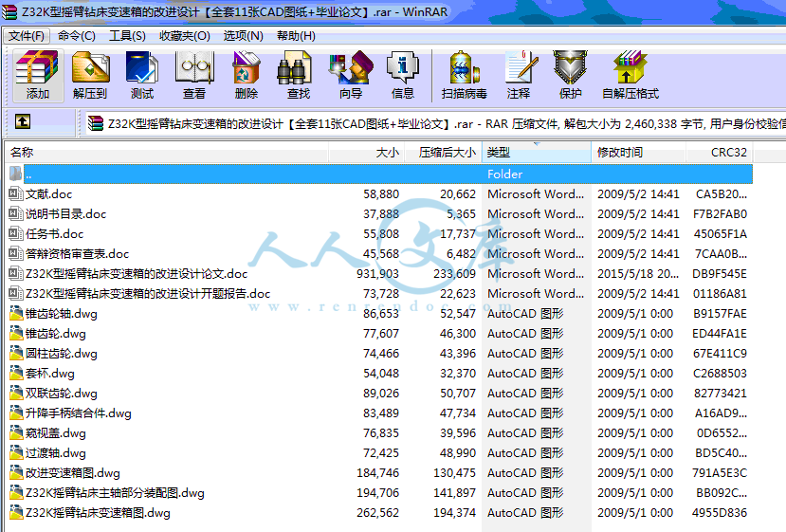Sort by the 大小 column header
This screenshot has width=786, height=532.
pos(367,153)
